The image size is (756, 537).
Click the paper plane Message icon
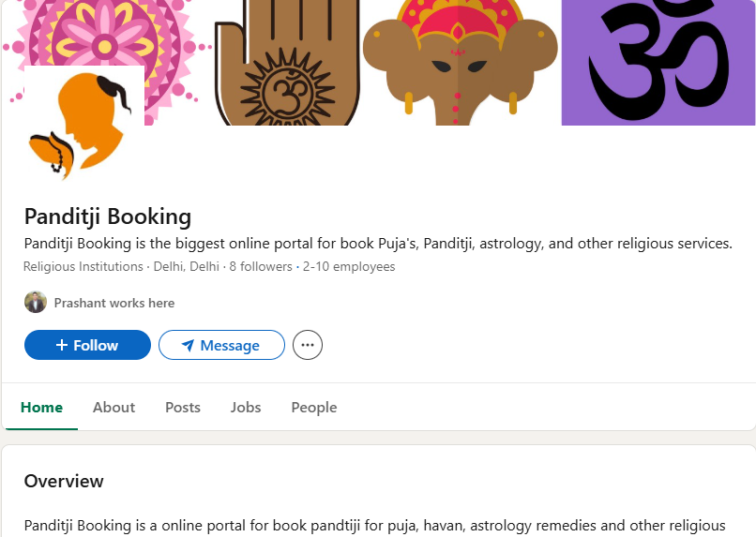point(188,346)
